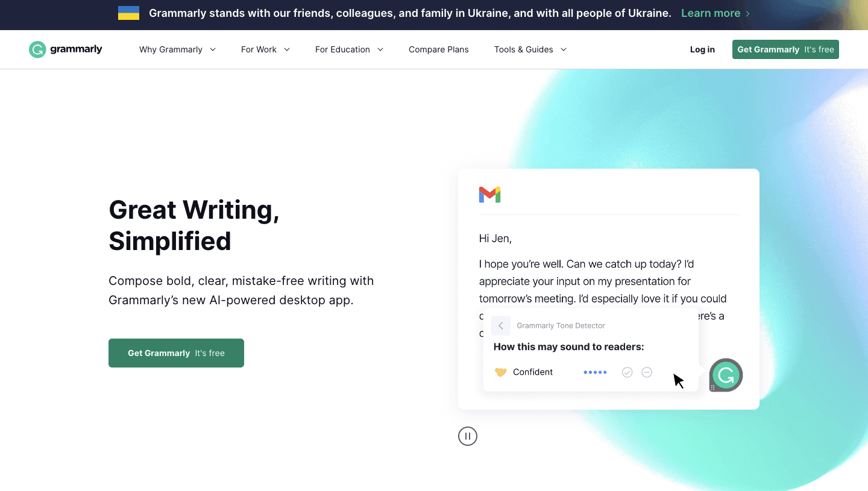Pause the hero animation
Viewport: 868px width, 491px height.
[468, 436]
